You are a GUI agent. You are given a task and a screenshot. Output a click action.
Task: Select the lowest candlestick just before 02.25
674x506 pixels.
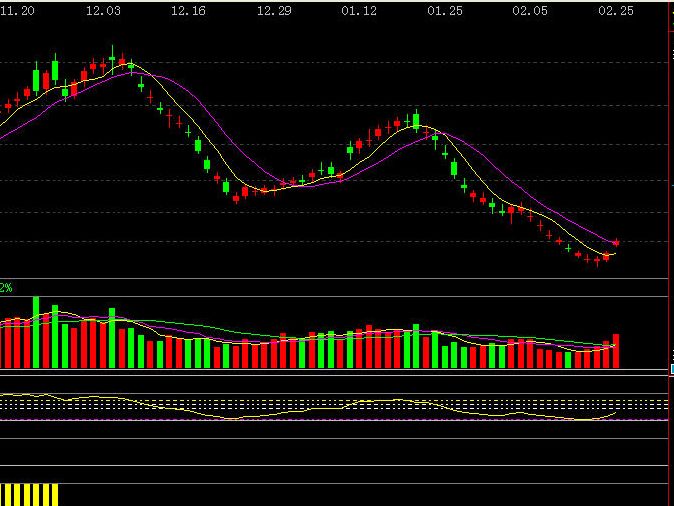(x=597, y=261)
